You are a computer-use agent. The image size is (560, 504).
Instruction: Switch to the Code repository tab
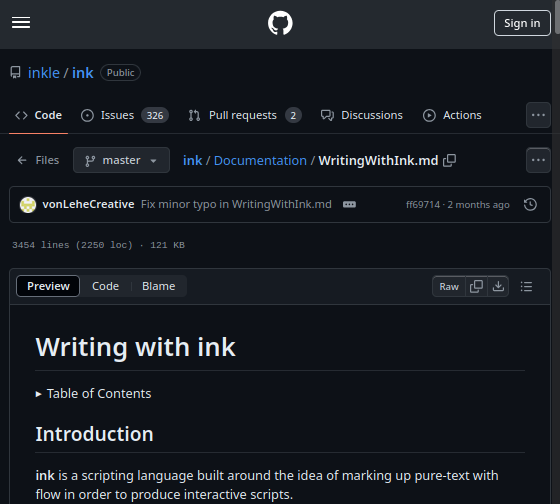coord(39,115)
